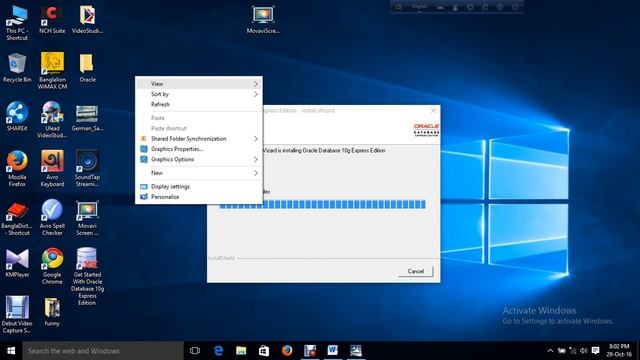Open Microsoft Edge from taskbar
Image resolution: width=640 pixels, height=360 pixels.
click(218, 351)
